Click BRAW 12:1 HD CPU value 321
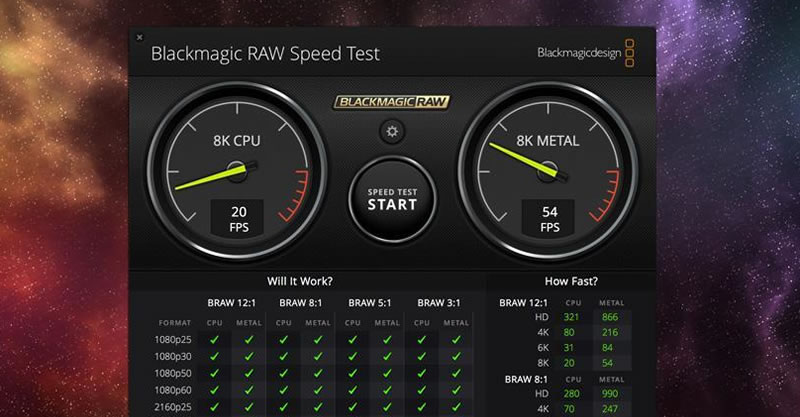This screenshot has height=417, width=800. point(571,317)
